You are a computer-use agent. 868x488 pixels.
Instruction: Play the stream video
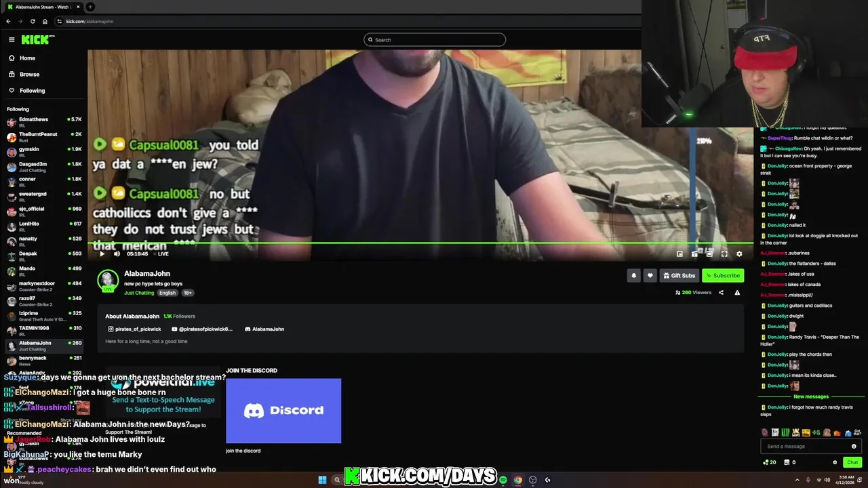point(102,254)
